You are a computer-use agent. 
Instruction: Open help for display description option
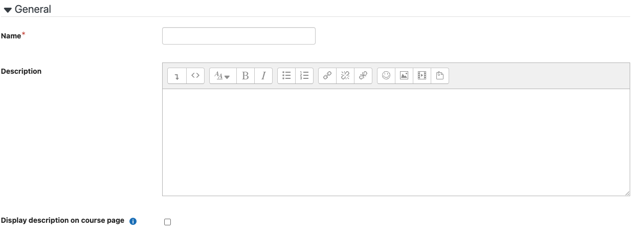[x=133, y=221]
